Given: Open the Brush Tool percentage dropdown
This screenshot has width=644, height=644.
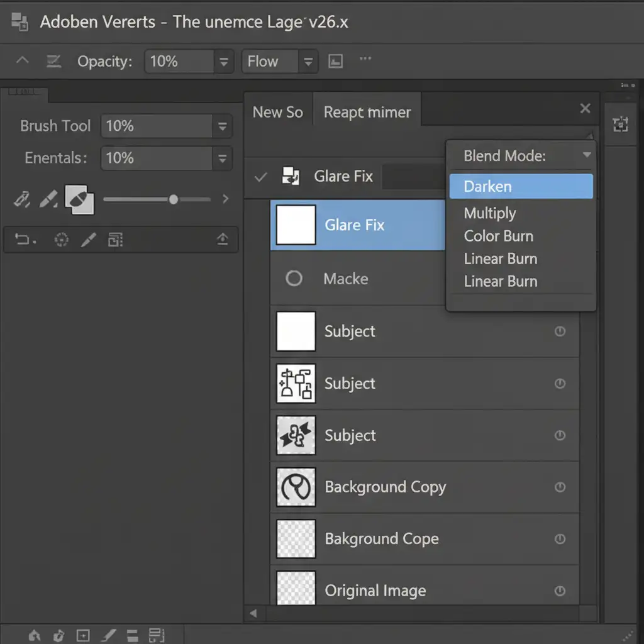Looking at the screenshot, I should [x=222, y=126].
